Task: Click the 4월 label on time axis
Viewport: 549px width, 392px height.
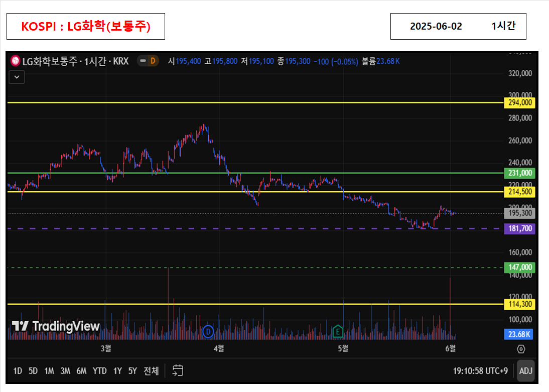Action: pyautogui.click(x=219, y=348)
